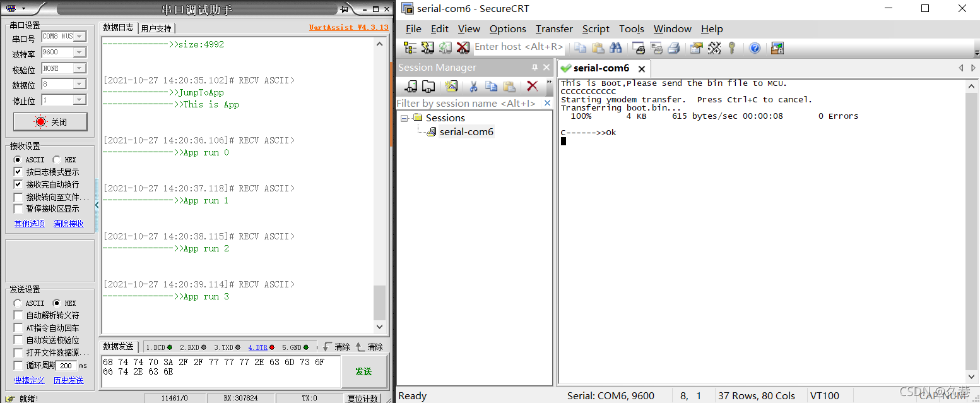
Task: Enable 自动解析转义符 checkbox
Action: [18, 315]
